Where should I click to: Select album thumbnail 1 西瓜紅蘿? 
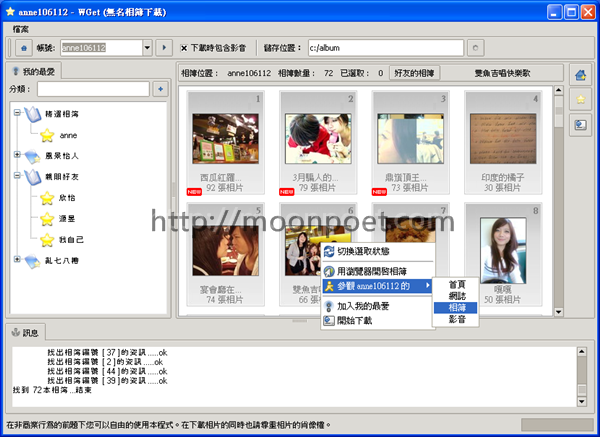(x=225, y=142)
